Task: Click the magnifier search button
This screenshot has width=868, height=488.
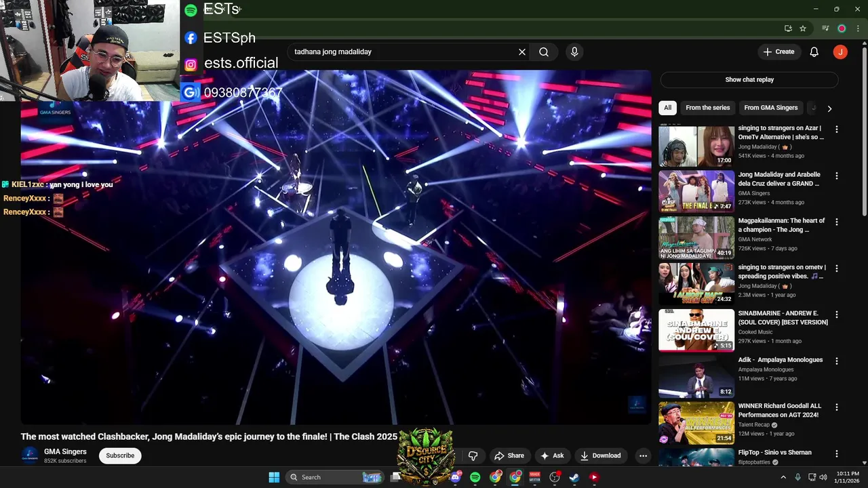Action: (x=544, y=52)
